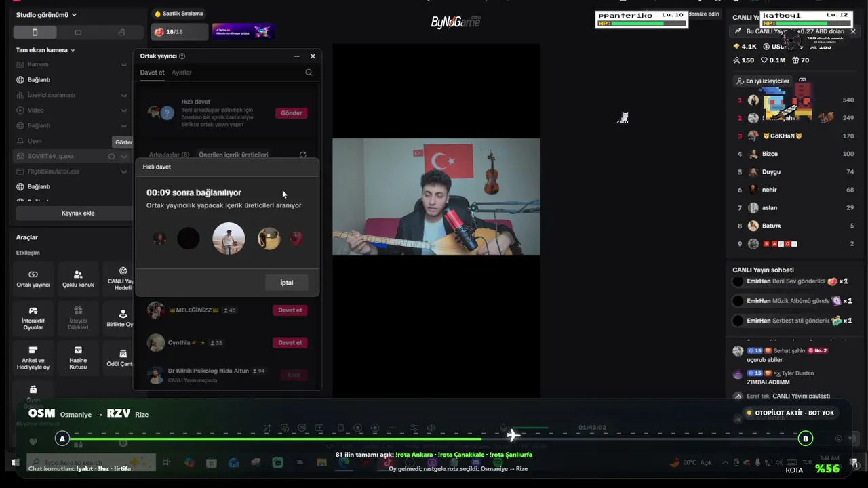Toggle visibility of FlightSimulator.exe source
This screenshot has height=488, width=868.
tap(124, 171)
